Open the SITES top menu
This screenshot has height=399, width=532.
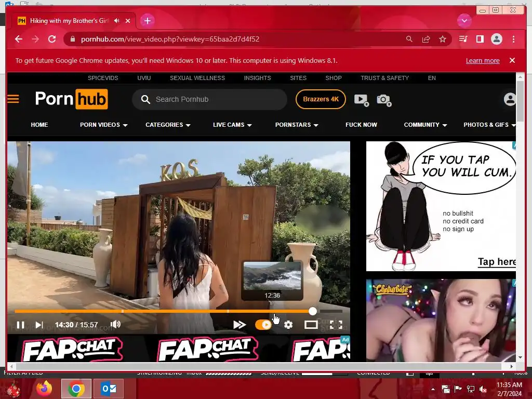(298, 78)
